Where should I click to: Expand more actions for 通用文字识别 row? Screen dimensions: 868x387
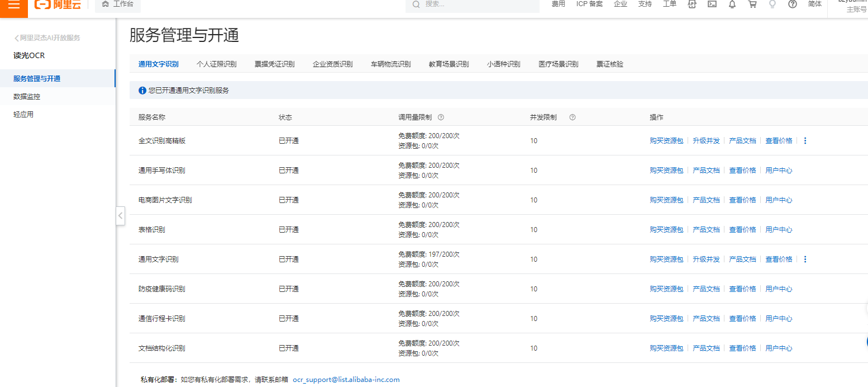click(805, 259)
